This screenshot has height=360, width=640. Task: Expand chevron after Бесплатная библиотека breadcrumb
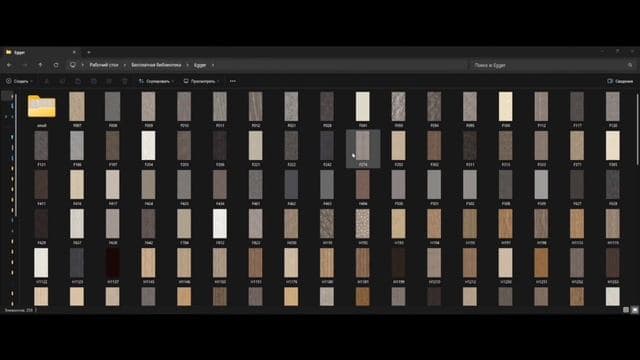click(187, 65)
